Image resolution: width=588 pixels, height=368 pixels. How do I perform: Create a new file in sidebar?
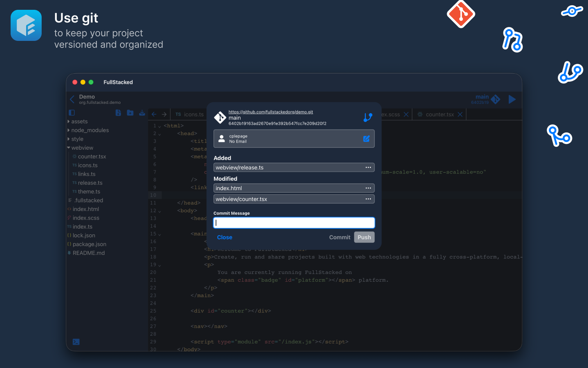point(118,112)
